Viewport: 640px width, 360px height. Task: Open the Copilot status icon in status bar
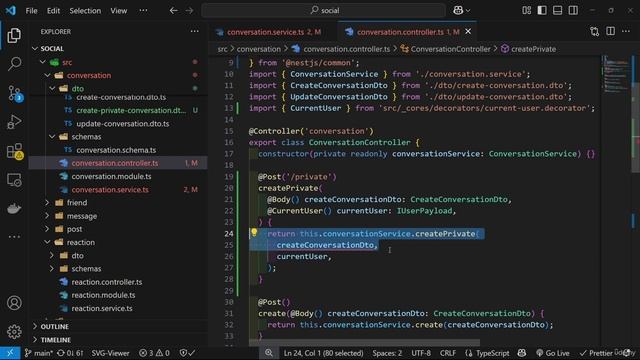522,353
